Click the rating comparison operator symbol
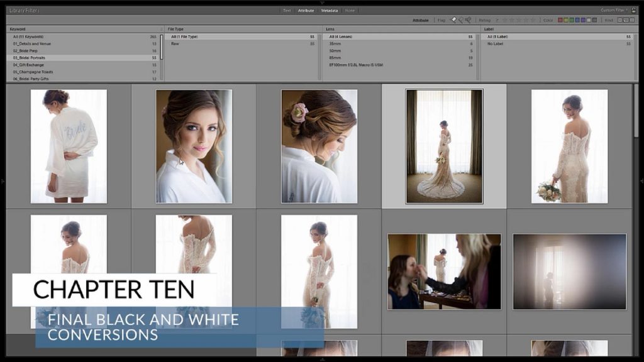 tap(497, 20)
